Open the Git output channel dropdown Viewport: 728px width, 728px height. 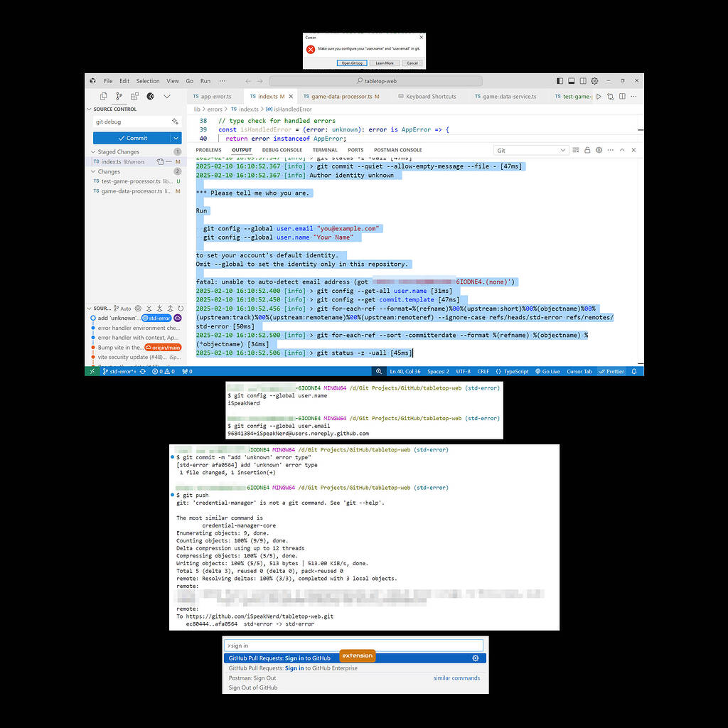pos(530,150)
